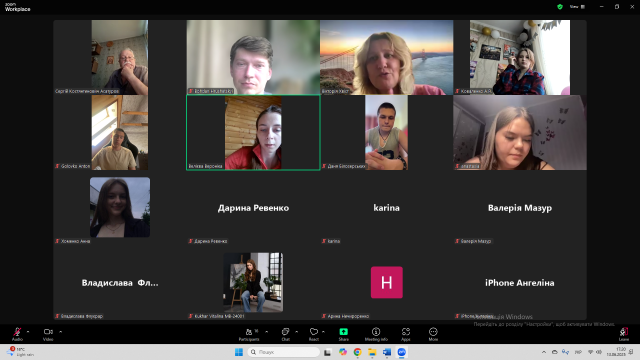Image resolution: width=640 pixels, height=360 pixels.
Task: Select Коваленко А.Я. video tile
Action: click(520, 57)
